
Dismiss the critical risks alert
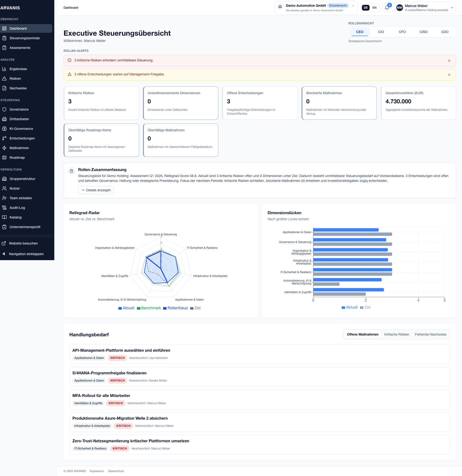click(449, 60)
